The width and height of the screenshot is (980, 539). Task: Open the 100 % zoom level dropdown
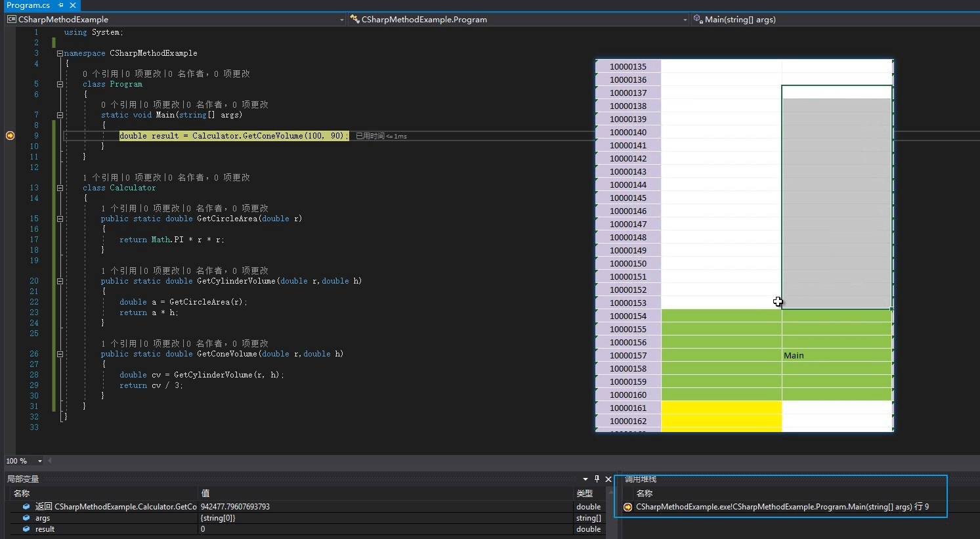[39, 461]
